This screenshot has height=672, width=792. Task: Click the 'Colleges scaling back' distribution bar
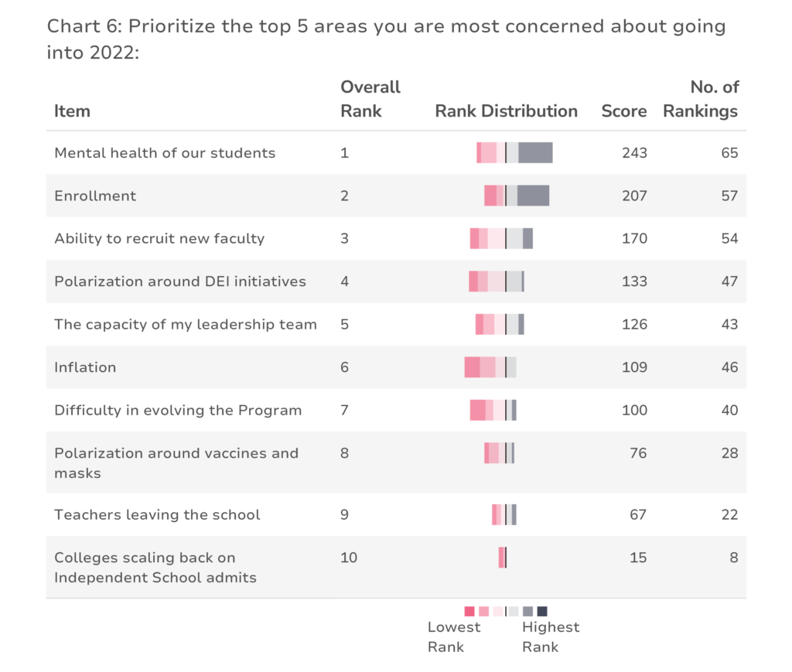pyautogui.click(x=503, y=558)
